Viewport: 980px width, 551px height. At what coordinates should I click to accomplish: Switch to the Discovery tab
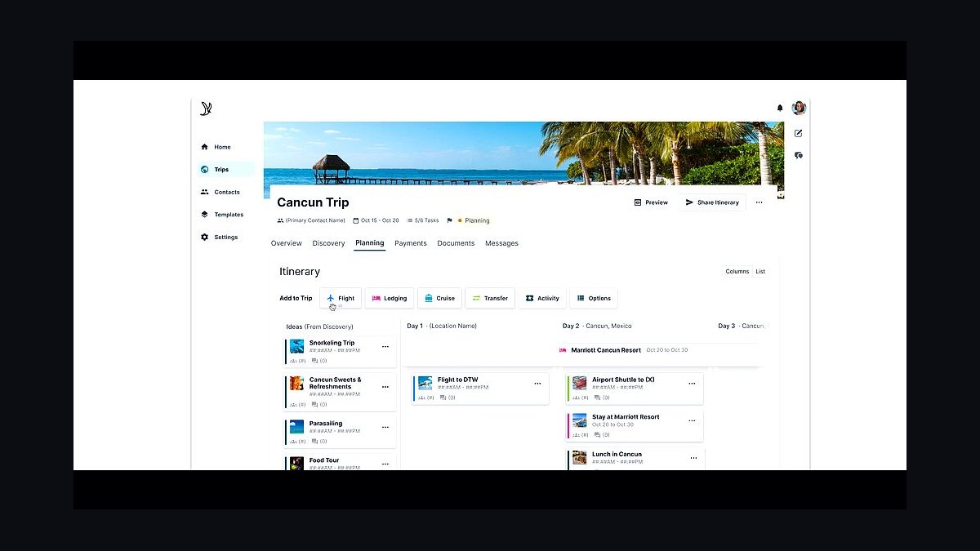pyautogui.click(x=328, y=243)
